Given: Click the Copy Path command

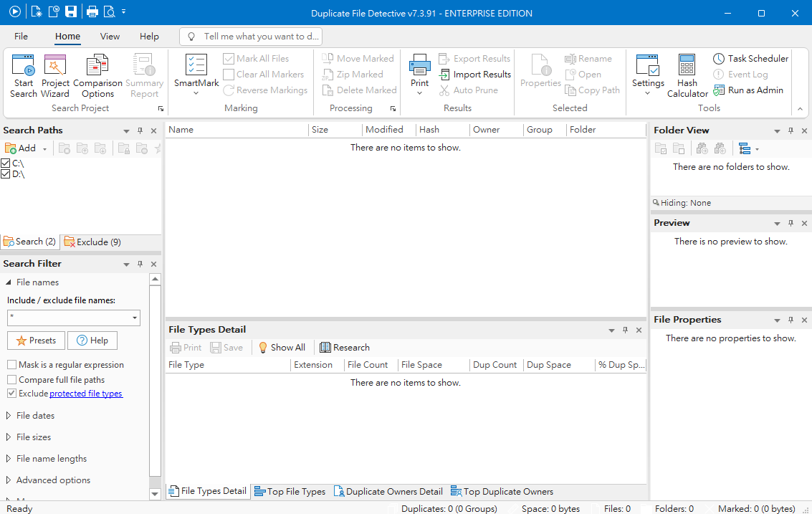Looking at the screenshot, I should point(593,90).
